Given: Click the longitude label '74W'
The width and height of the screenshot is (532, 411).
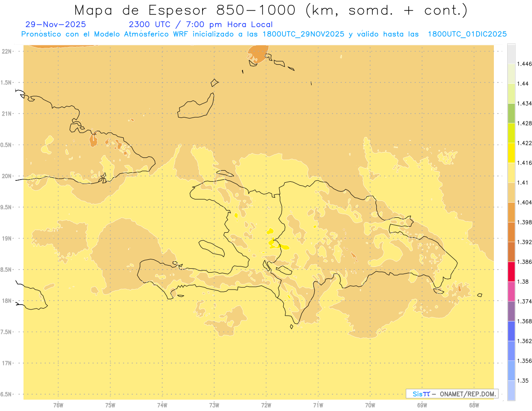Looking at the screenshot, I should 162,405.
